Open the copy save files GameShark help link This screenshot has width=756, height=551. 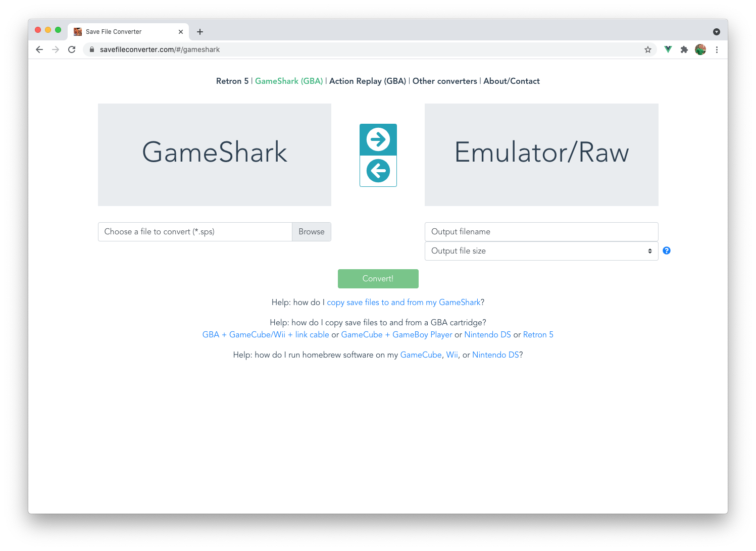tap(404, 303)
